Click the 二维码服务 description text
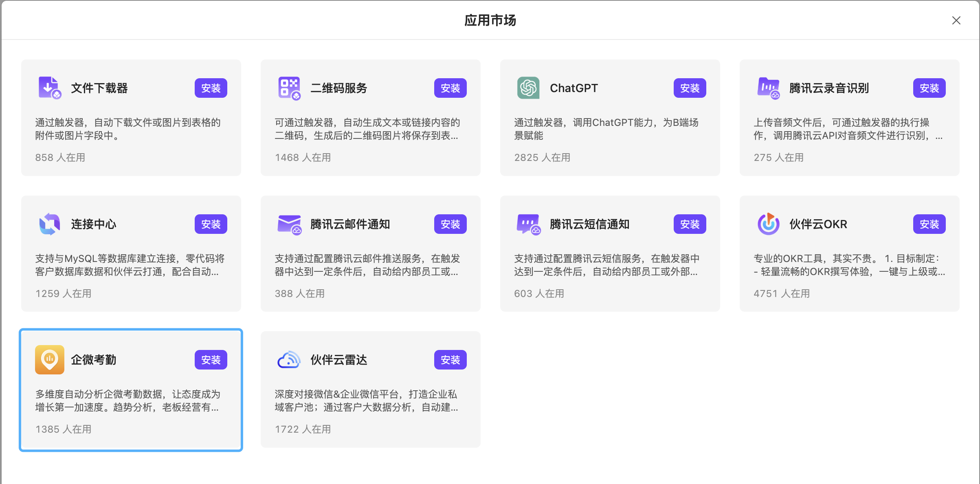The image size is (980, 484). pos(367,129)
